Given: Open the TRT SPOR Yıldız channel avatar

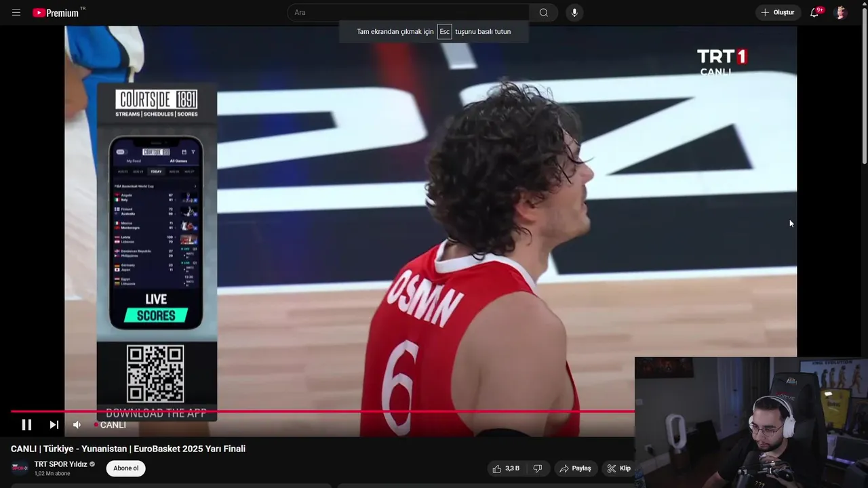Looking at the screenshot, I should click(20, 468).
